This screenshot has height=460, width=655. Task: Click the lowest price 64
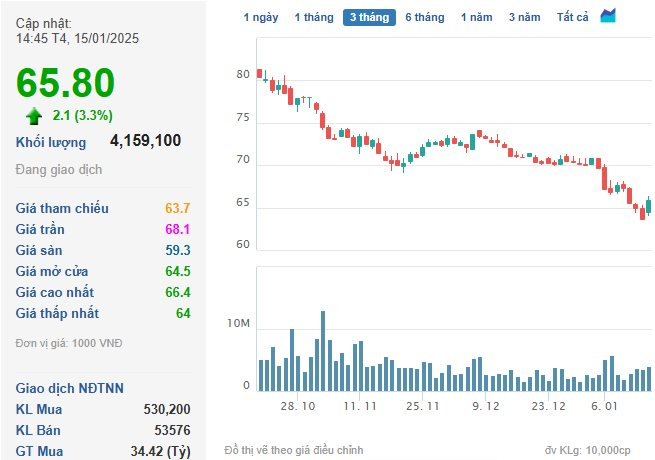pyautogui.click(x=183, y=313)
